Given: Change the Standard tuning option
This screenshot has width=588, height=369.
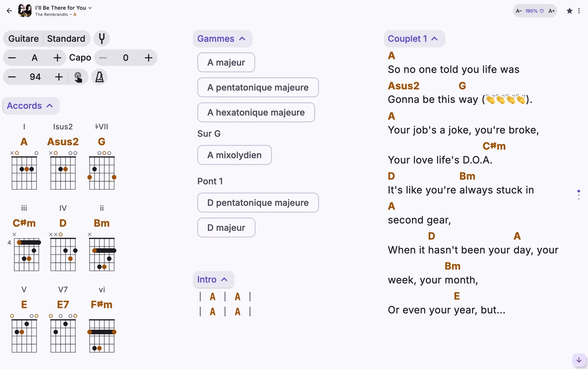Looking at the screenshot, I should click(x=66, y=39).
